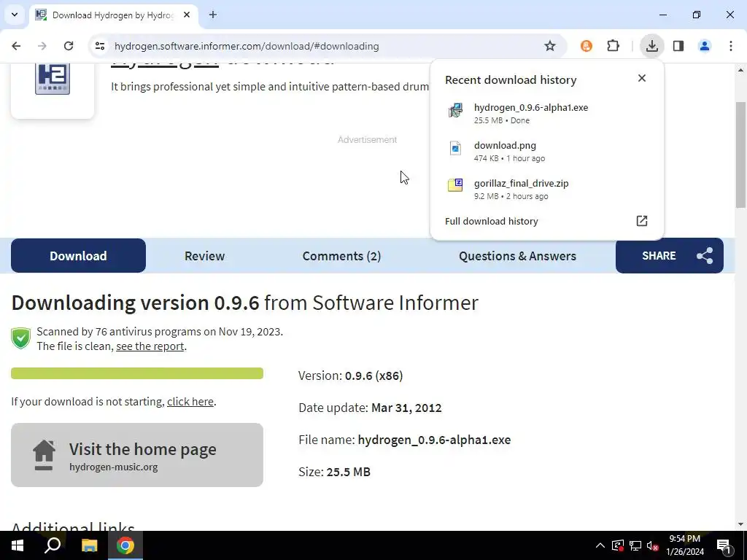
Task: Click the 'click here' download link
Action: pyautogui.click(x=190, y=402)
